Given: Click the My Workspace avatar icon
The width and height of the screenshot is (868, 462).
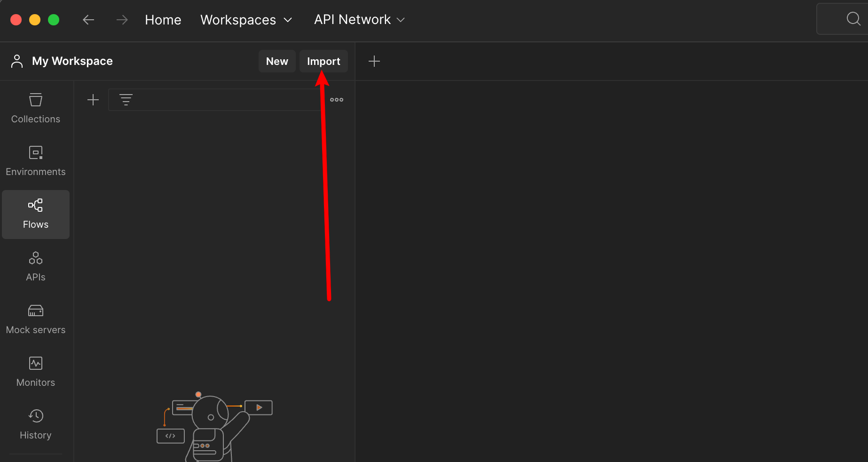Looking at the screenshot, I should pyautogui.click(x=17, y=61).
